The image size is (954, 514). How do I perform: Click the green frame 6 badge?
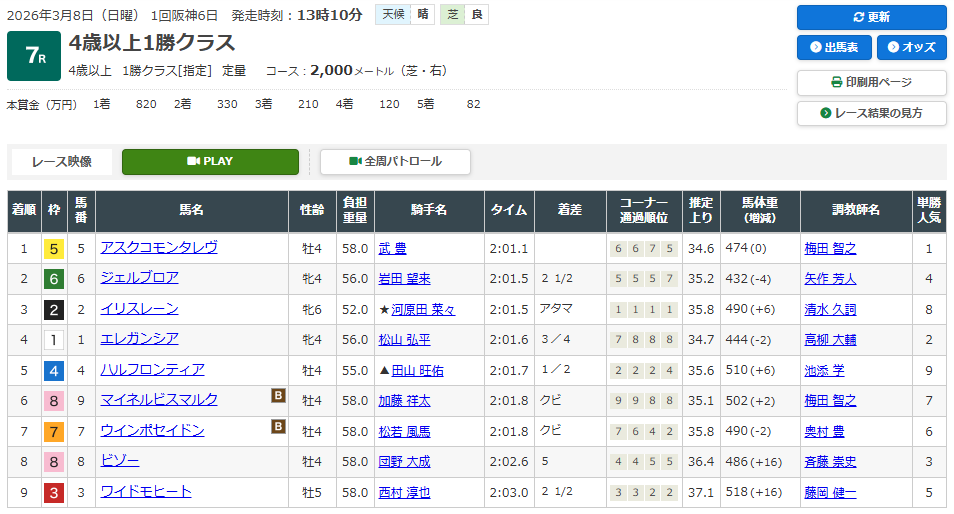(x=54, y=279)
